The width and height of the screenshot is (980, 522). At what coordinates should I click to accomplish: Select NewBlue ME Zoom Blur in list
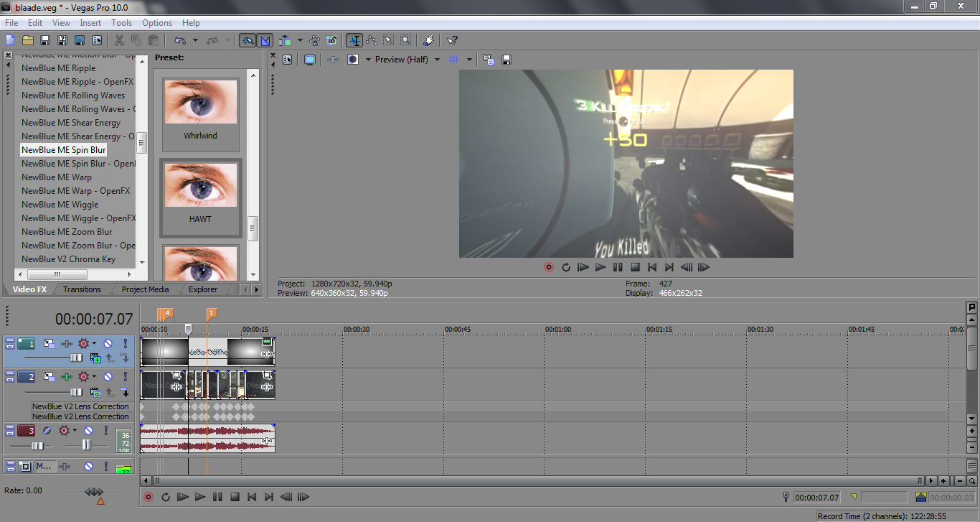click(67, 232)
